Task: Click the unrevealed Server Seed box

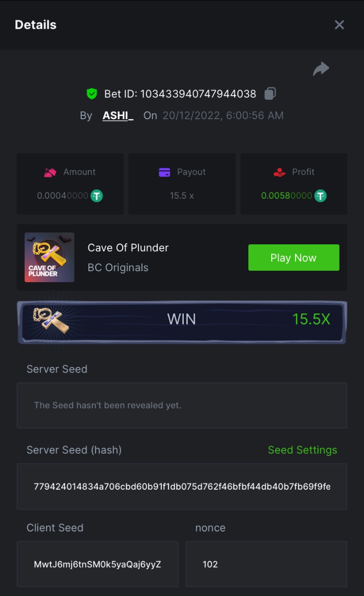Action: coord(182,405)
